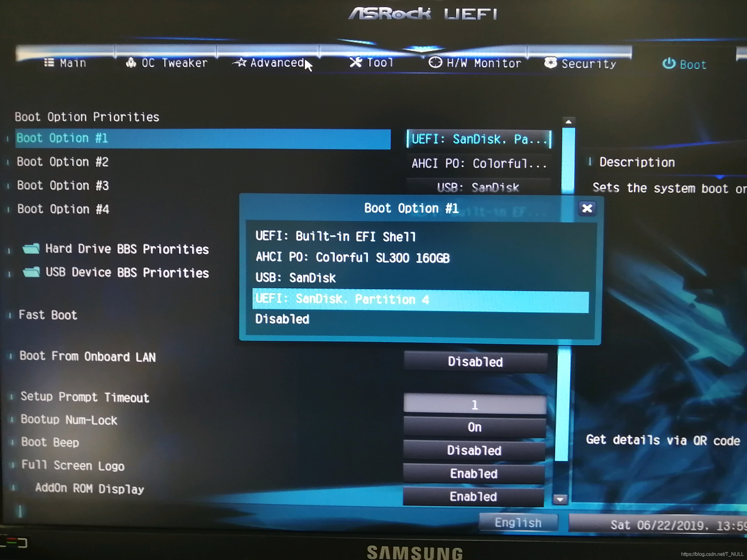The height and width of the screenshot is (560, 747).
Task: Select AddOn ROM Display setting
Action: pos(90,488)
